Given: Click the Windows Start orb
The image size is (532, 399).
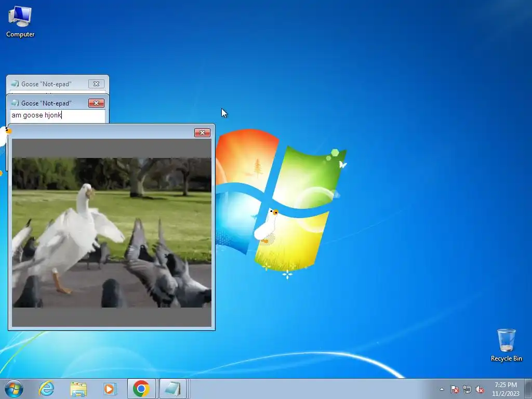Looking at the screenshot, I should [14, 389].
